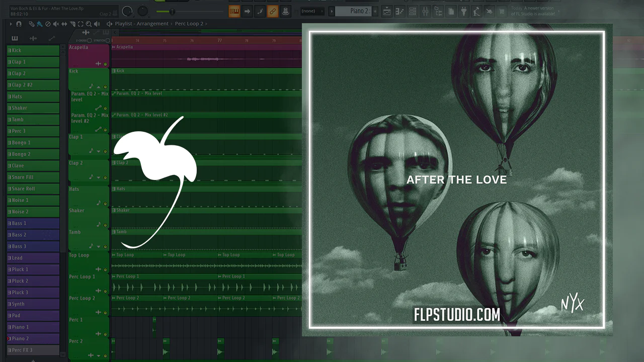Viewport: 644px width, 362px height.
Task: Collapse the Kick track group arrow
Action: pyautogui.click(x=99, y=86)
